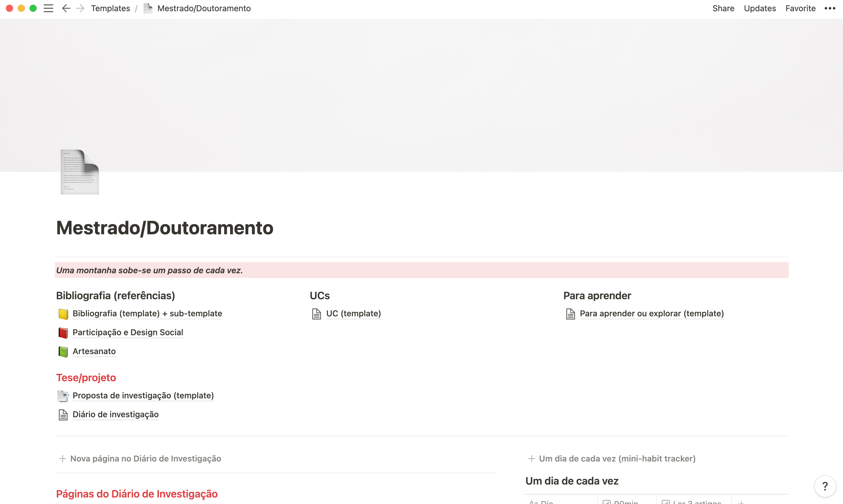
Task: Open the Updates panel
Action: 759,9
